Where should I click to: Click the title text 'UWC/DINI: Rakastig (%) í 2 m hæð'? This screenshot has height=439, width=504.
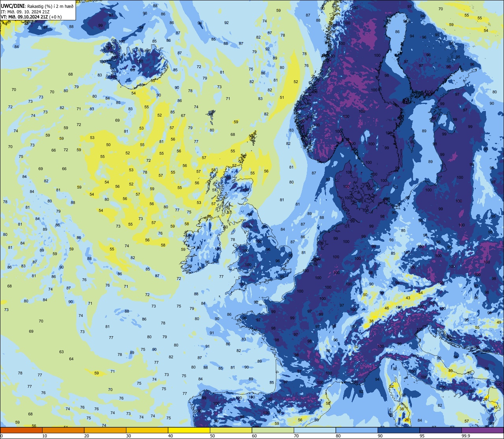pyautogui.click(x=37, y=6)
